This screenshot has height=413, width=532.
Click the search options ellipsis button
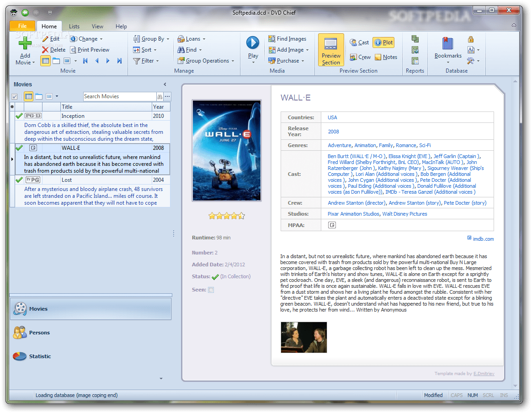[x=167, y=97]
